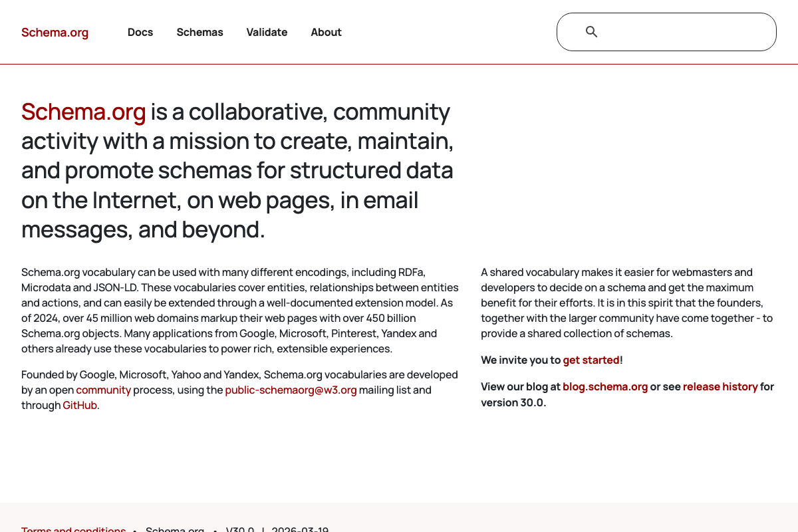
Task: Click the get started link
Action: point(591,360)
